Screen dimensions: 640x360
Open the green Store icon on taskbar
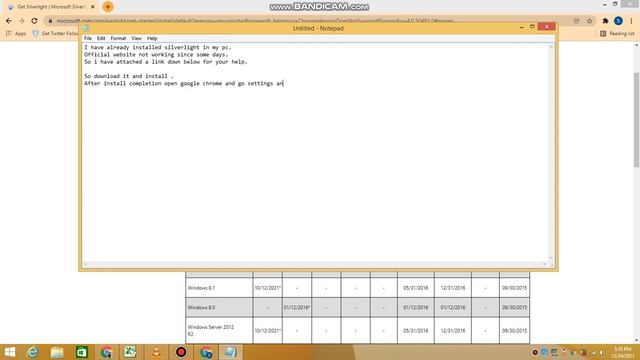tap(82, 352)
